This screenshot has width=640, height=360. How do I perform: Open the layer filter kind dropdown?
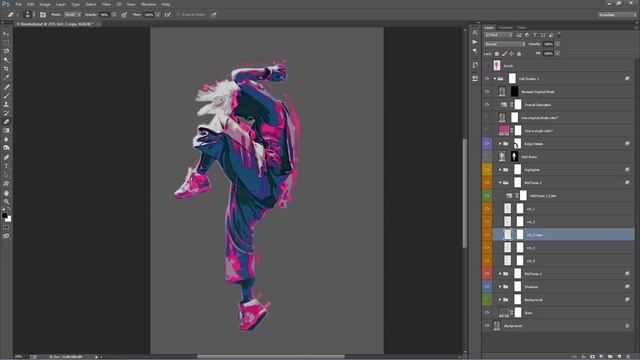click(x=498, y=35)
